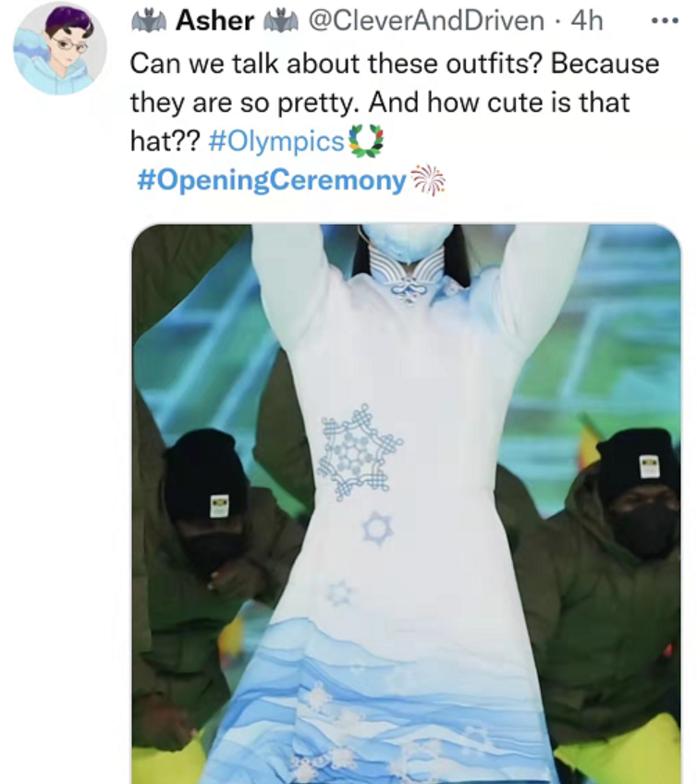Click the Olympic wreath emoji after #Olympics
This screenshot has width=697, height=784.
(366, 140)
